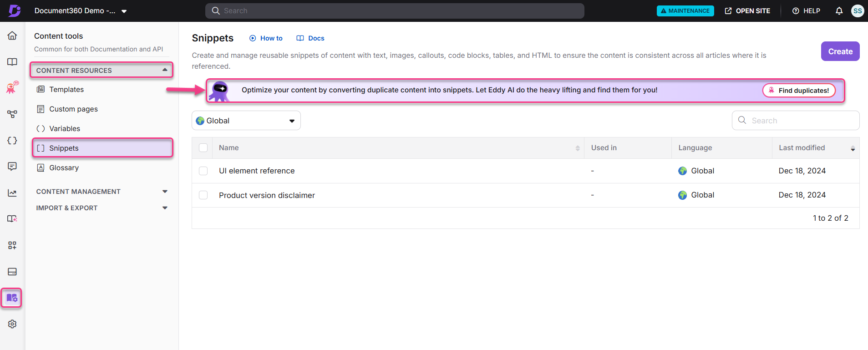Open Global language dropdown
Viewport: 868px width, 350px height.
coord(246,121)
